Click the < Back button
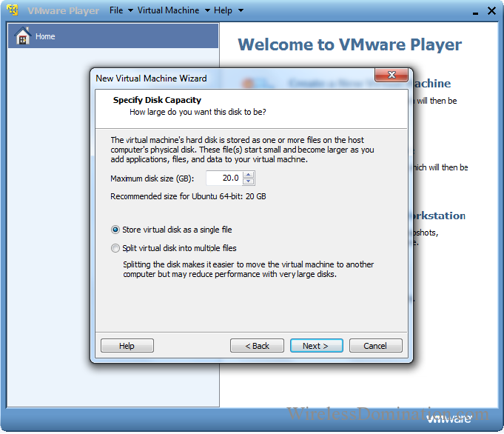 point(257,346)
